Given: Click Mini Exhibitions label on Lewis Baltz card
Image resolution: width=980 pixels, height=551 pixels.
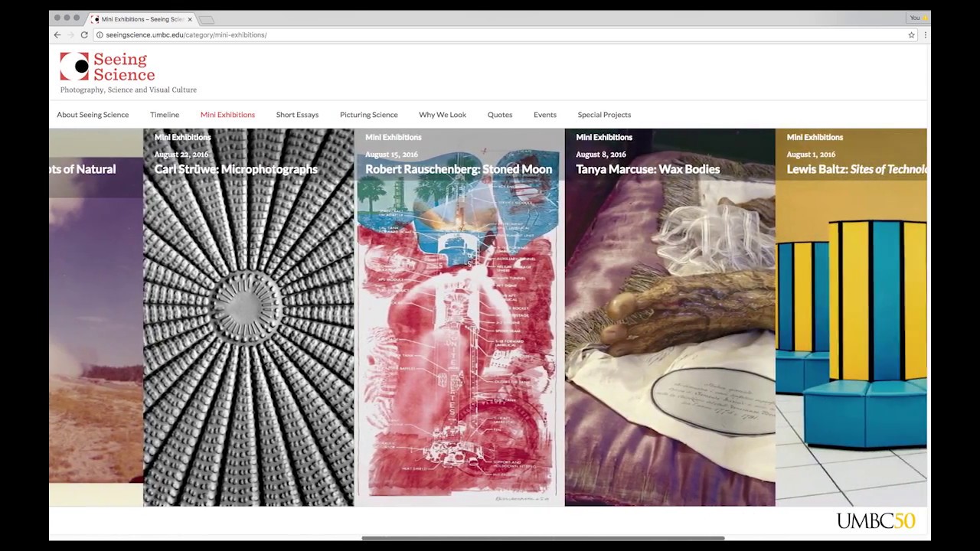Looking at the screenshot, I should 815,137.
